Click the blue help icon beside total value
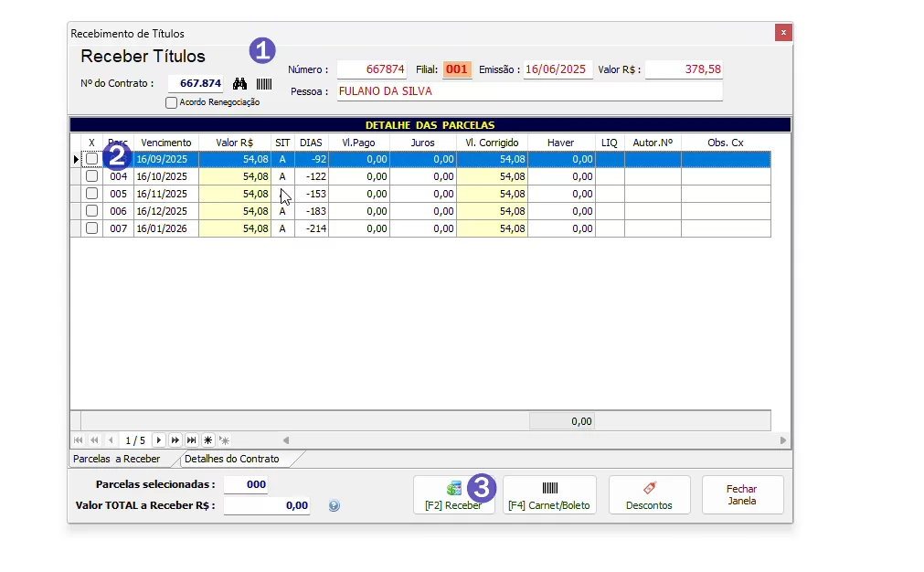The width and height of the screenshot is (924, 572). (x=334, y=505)
